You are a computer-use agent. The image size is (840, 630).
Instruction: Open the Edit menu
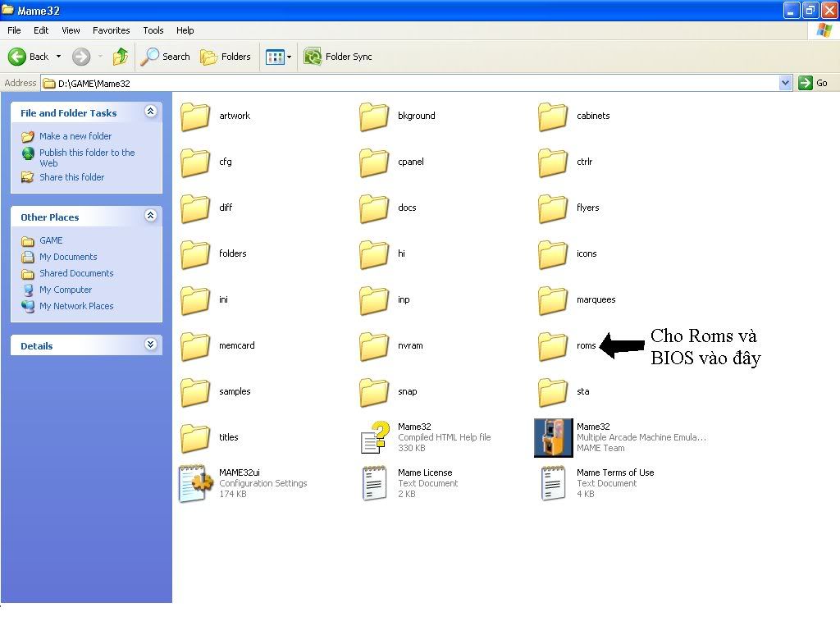pyautogui.click(x=41, y=30)
